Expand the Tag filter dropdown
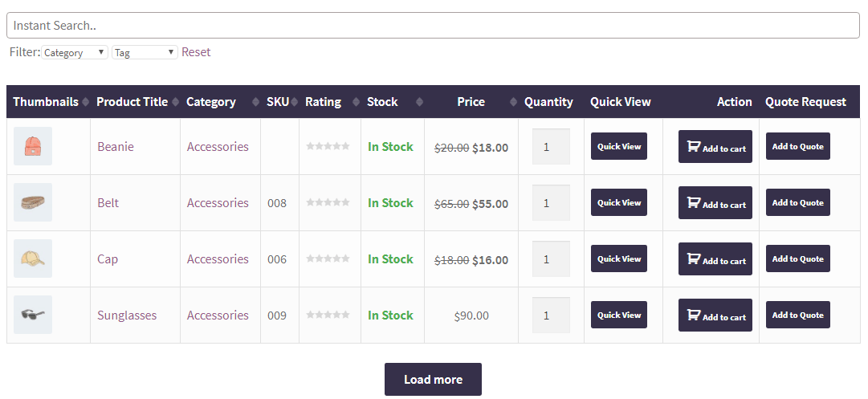 coord(145,53)
